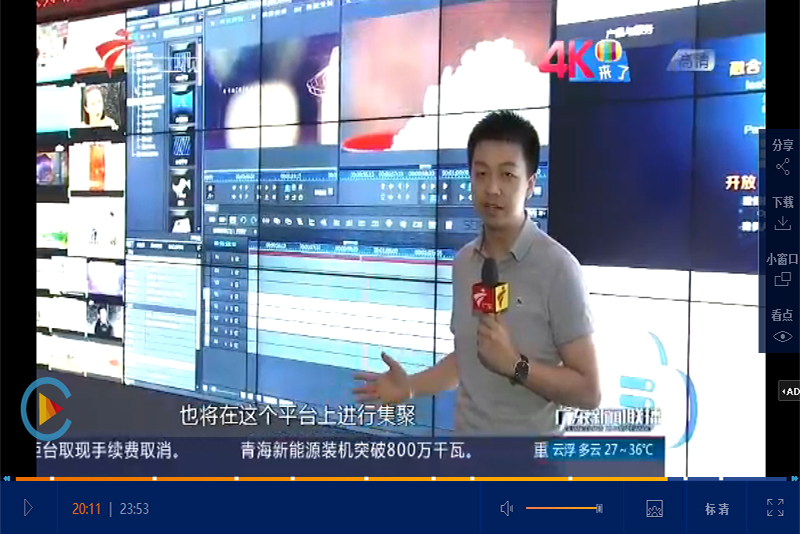
Task: Click the 小窗口 text label
Action: click(782, 259)
